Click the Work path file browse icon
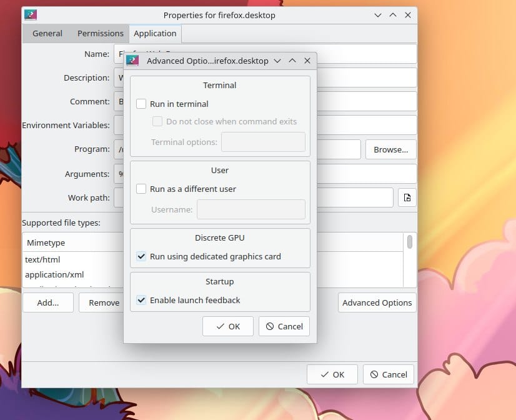The image size is (516, 420). coord(407,197)
